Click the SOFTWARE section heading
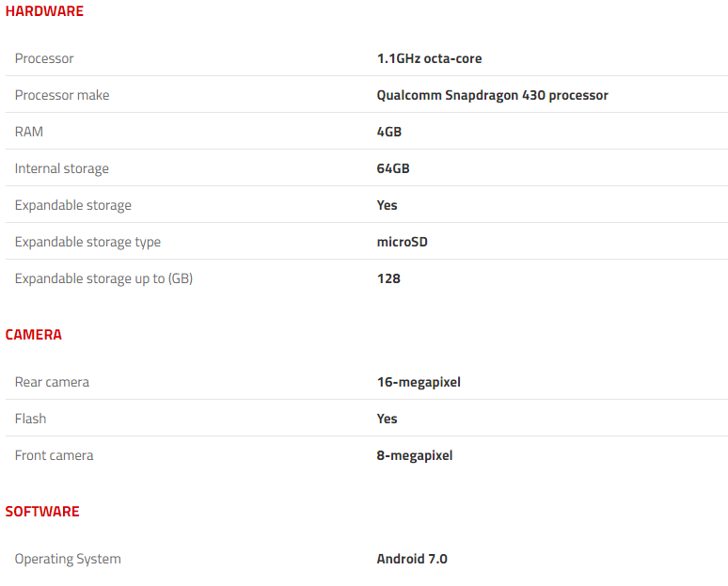 (42, 512)
